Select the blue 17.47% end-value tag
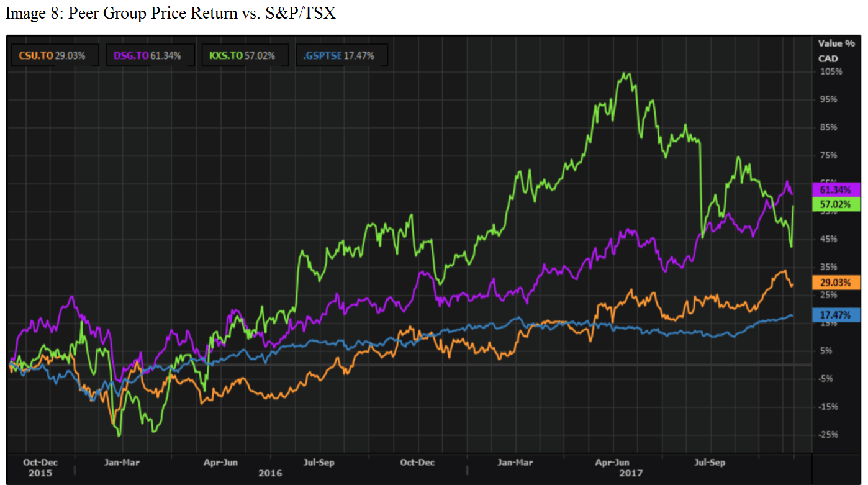Viewport: 868px width, 485px height. point(836,315)
